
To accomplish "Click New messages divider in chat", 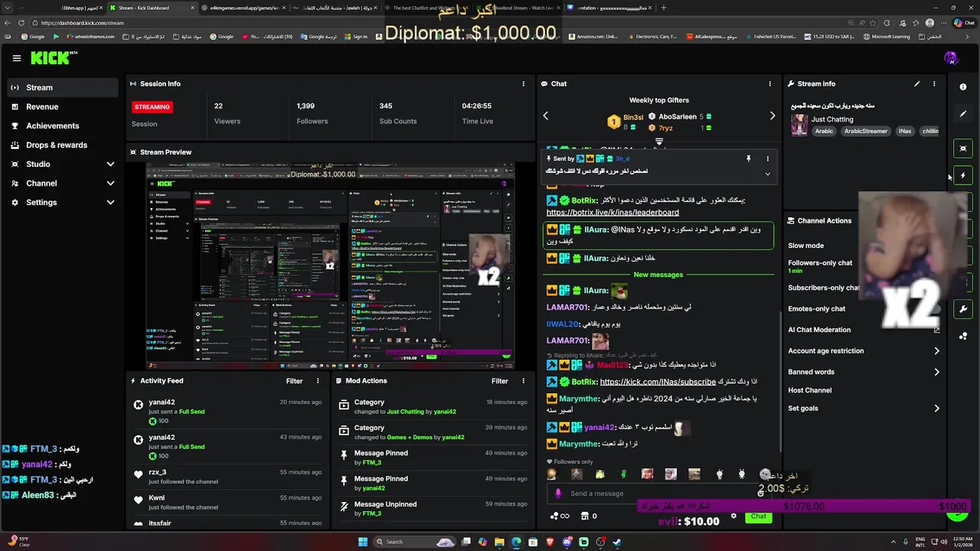I will (658, 275).
